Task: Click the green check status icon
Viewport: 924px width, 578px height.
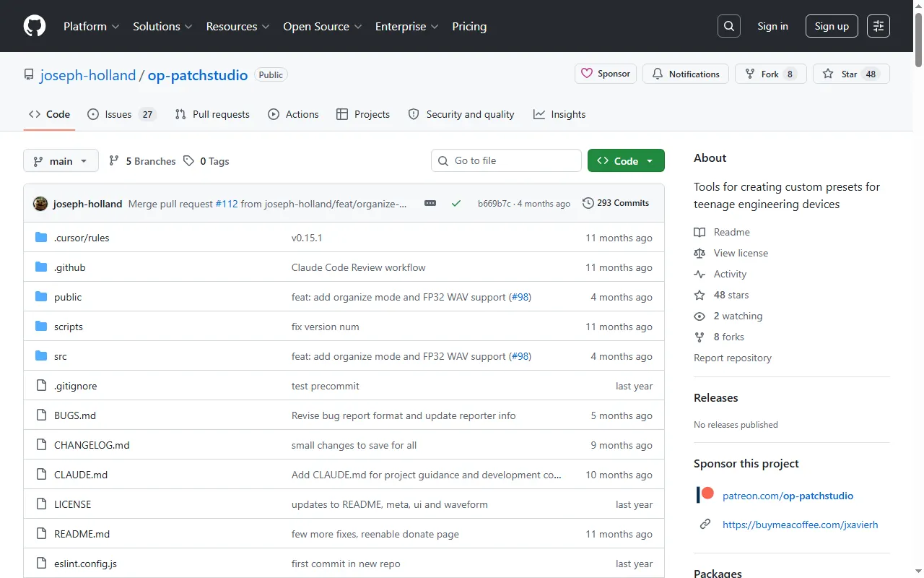Action: (456, 203)
